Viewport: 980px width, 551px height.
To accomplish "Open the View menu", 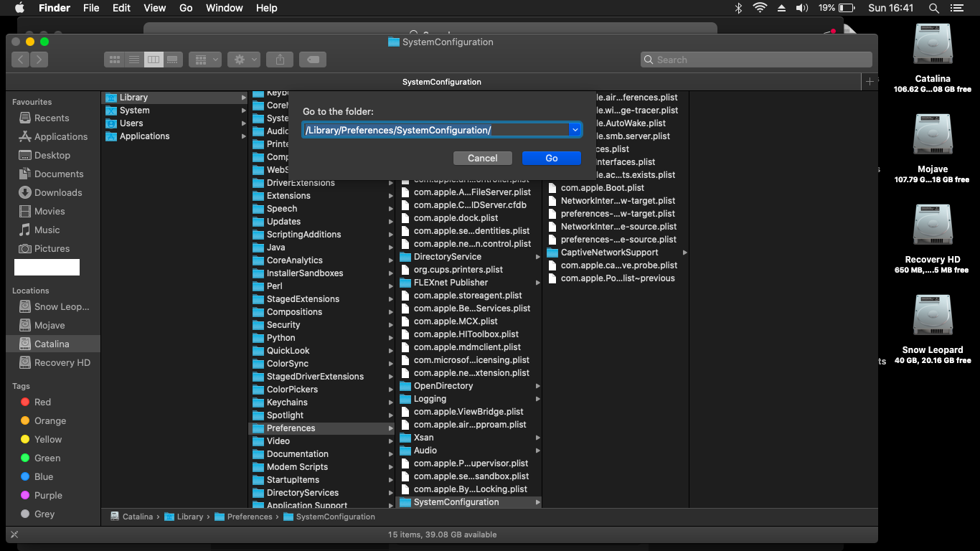I will pos(155,8).
